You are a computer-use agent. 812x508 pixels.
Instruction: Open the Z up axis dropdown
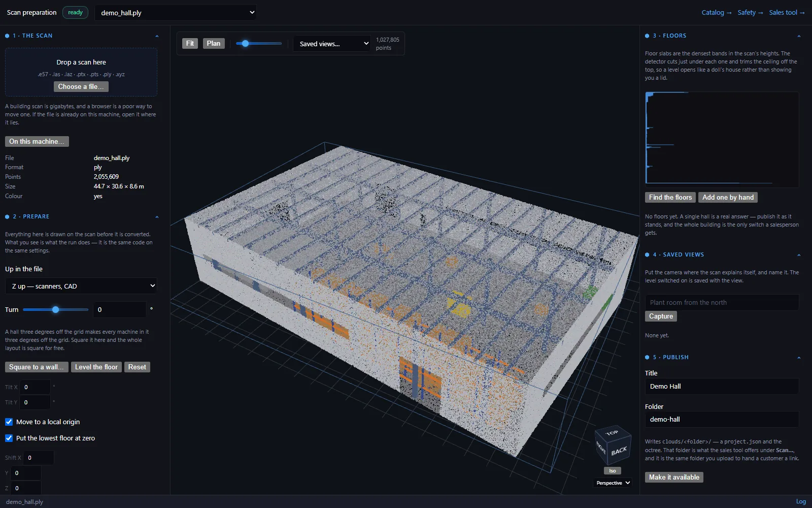[x=81, y=286]
